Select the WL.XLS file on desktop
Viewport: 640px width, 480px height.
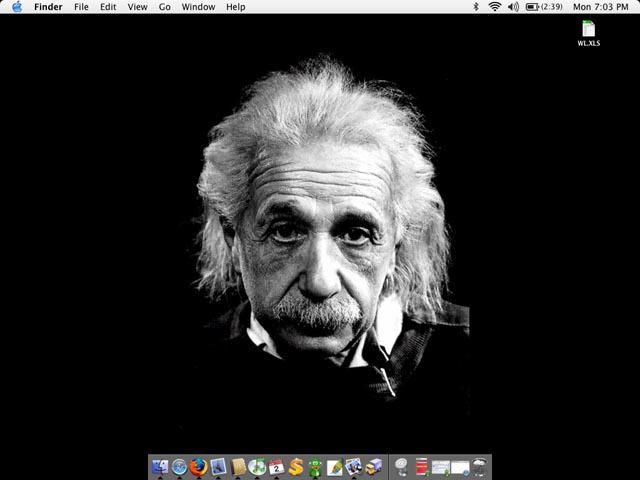pyautogui.click(x=589, y=33)
